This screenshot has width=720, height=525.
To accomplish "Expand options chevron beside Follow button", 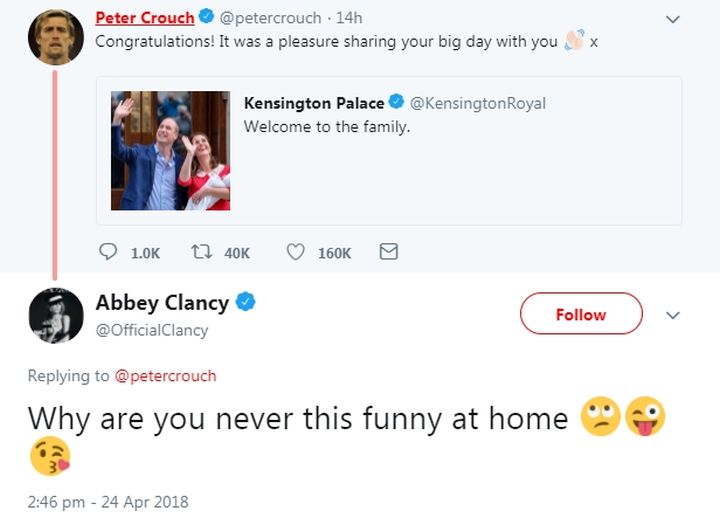I will [x=673, y=315].
